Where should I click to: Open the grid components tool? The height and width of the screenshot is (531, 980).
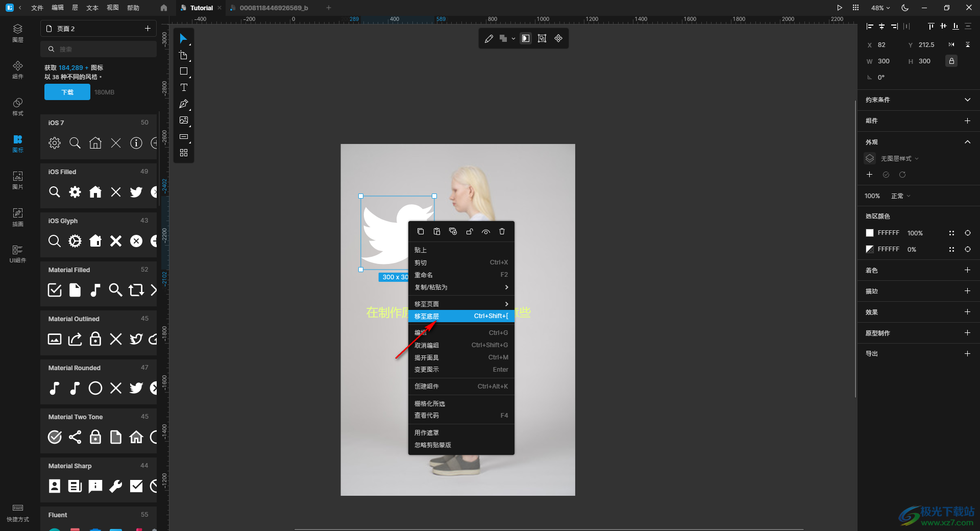(184, 153)
